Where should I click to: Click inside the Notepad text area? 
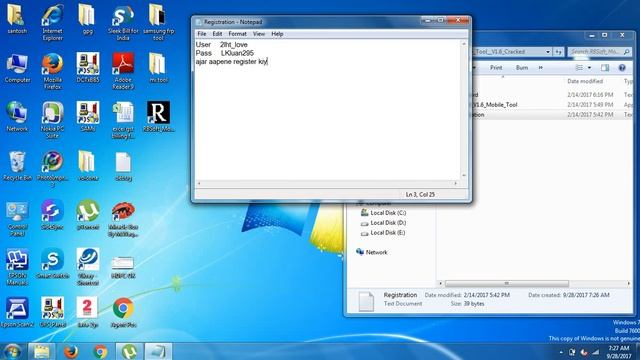click(327, 110)
